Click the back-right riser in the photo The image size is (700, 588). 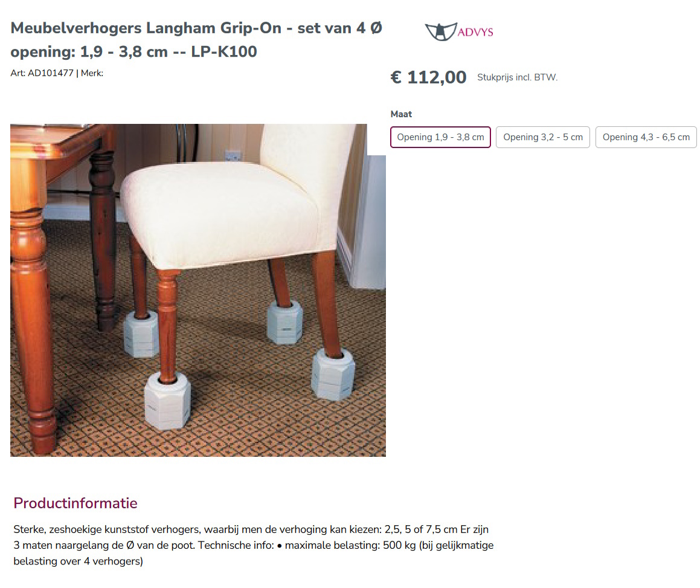coord(285,322)
